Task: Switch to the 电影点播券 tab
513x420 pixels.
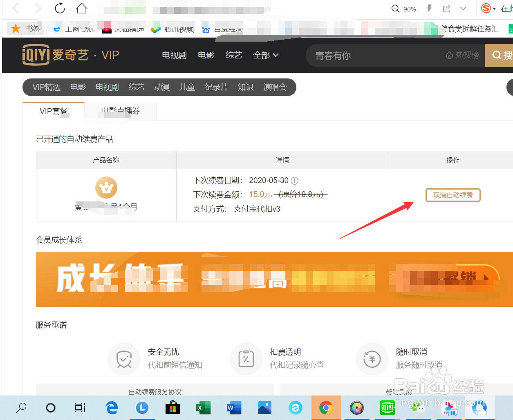Action: click(121, 111)
